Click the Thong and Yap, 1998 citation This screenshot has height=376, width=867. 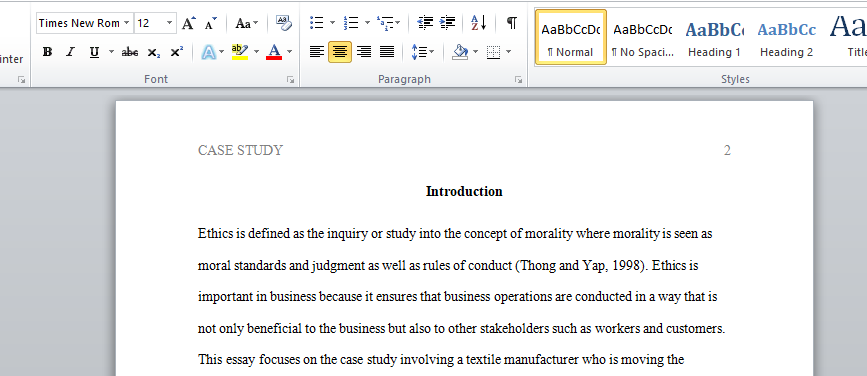coord(581,266)
